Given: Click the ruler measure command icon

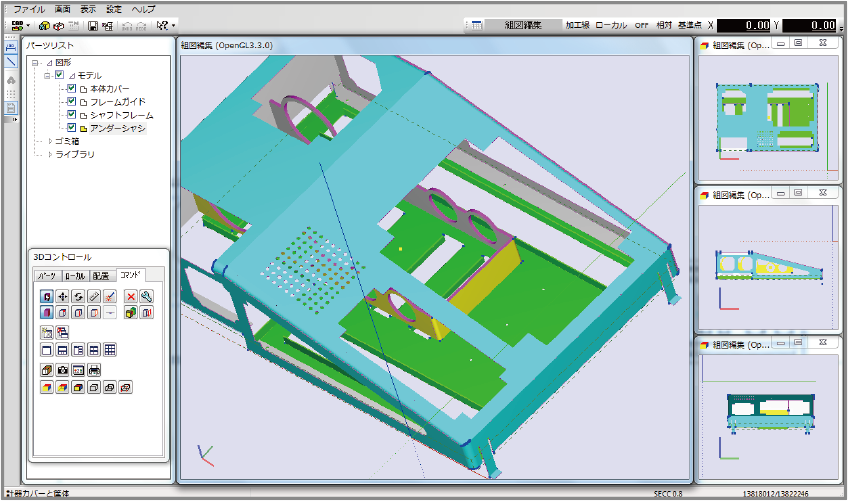Looking at the screenshot, I should click(x=94, y=296).
